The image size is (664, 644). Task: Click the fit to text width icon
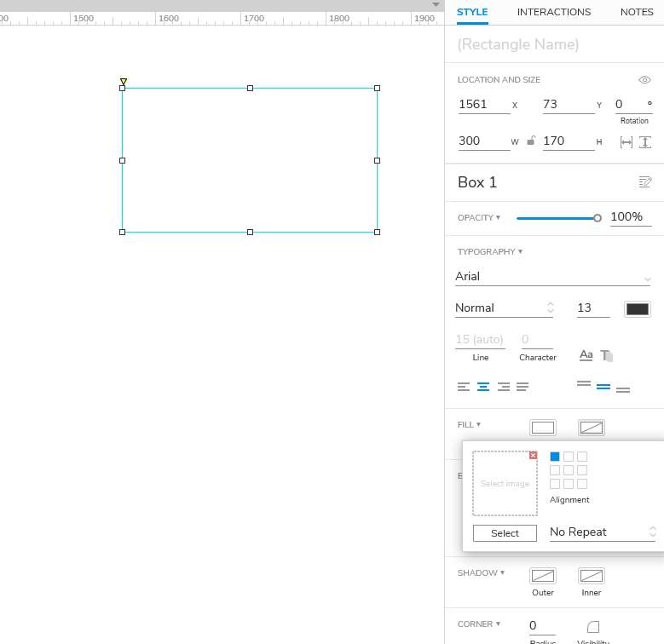pyautogui.click(x=626, y=142)
